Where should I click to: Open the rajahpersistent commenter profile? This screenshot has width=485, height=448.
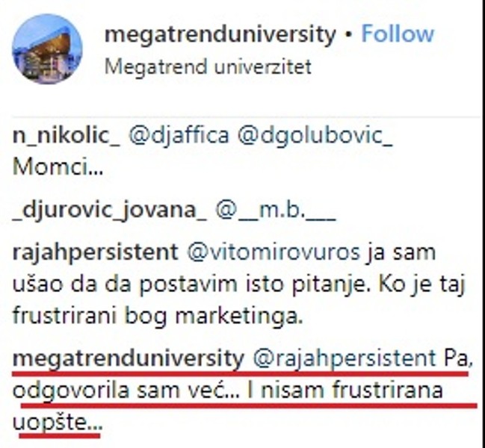(x=96, y=253)
